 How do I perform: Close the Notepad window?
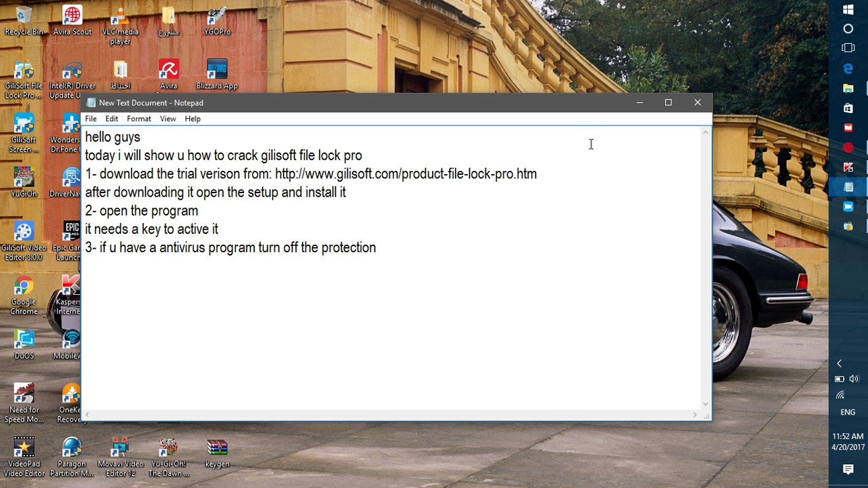[x=698, y=102]
